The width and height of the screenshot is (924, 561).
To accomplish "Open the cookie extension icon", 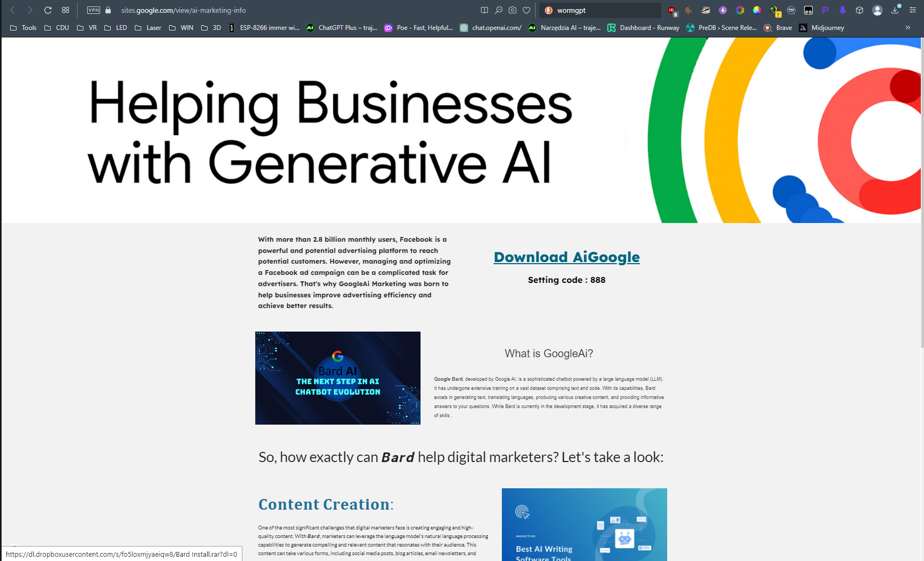I will click(689, 10).
